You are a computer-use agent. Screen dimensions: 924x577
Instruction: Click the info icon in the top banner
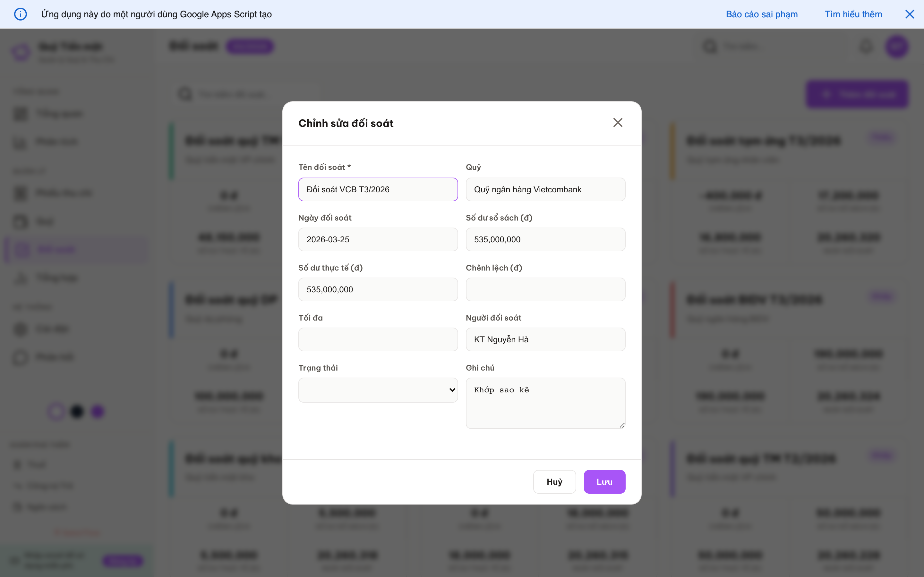pos(21,14)
